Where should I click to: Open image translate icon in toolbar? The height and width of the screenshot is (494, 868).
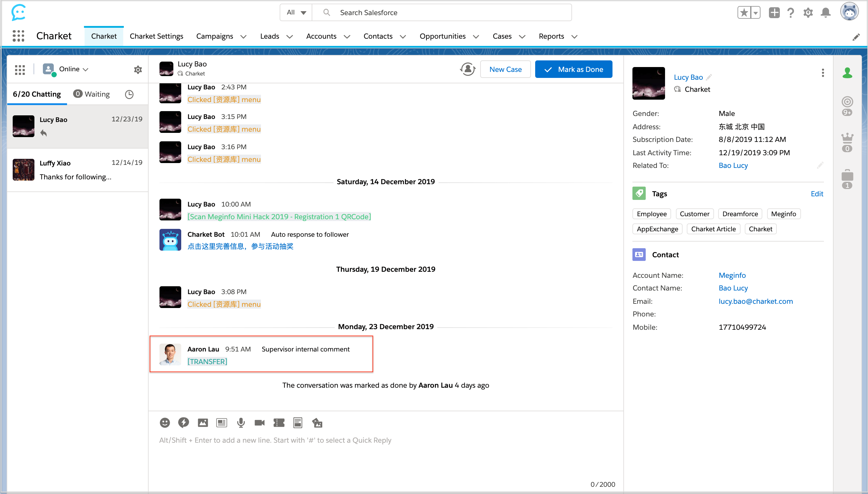tap(317, 422)
